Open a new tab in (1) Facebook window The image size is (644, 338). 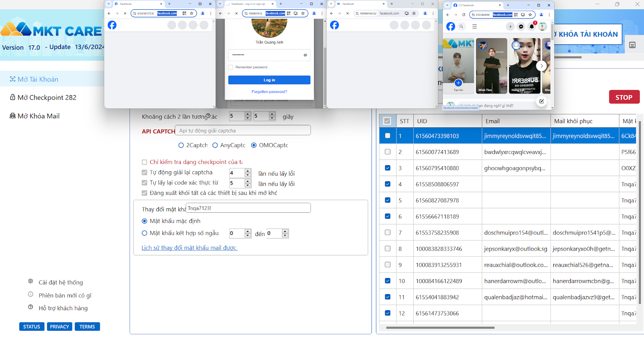[508, 5]
